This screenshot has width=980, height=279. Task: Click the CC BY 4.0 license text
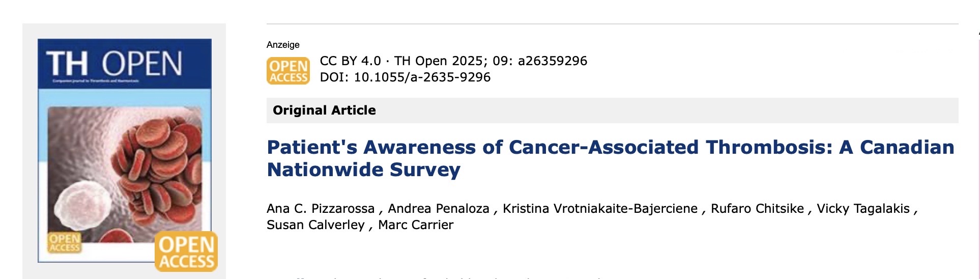350,61
